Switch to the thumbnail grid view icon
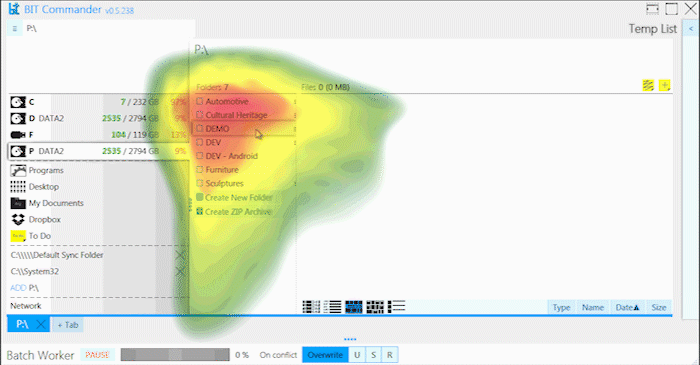This screenshot has width=700, height=365. [x=375, y=307]
